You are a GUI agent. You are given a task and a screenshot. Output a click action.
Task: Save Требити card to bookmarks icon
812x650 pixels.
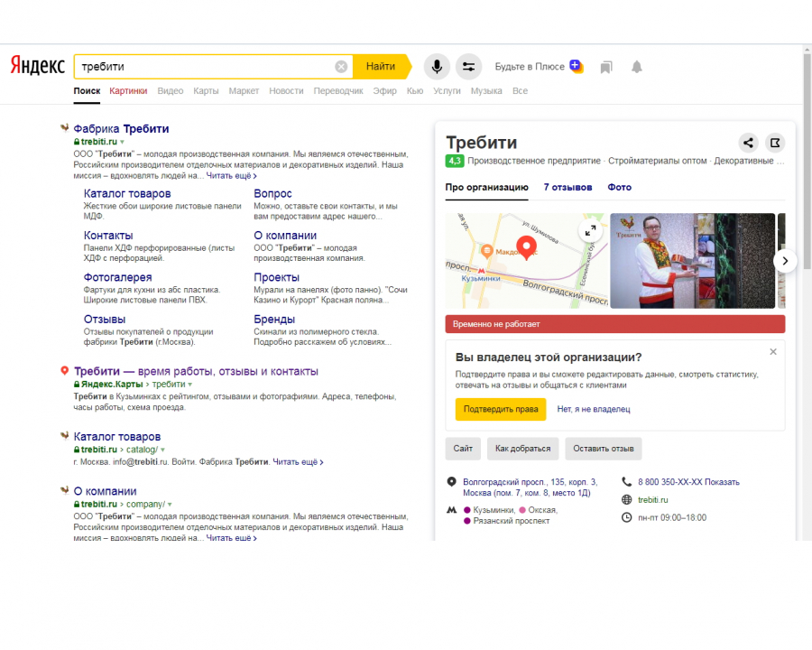pyautogui.click(x=775, y=143)
